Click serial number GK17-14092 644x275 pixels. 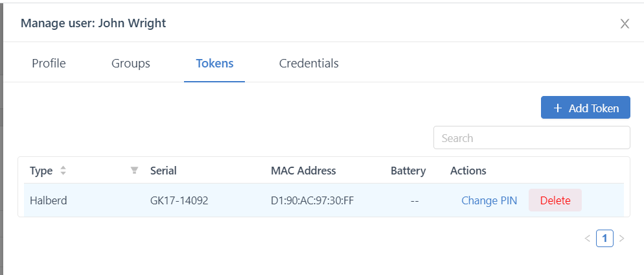[x=179, y=200]
